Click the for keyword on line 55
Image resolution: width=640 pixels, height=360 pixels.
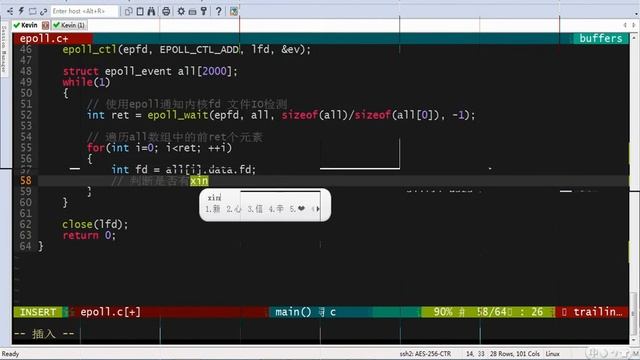point(96,148)
